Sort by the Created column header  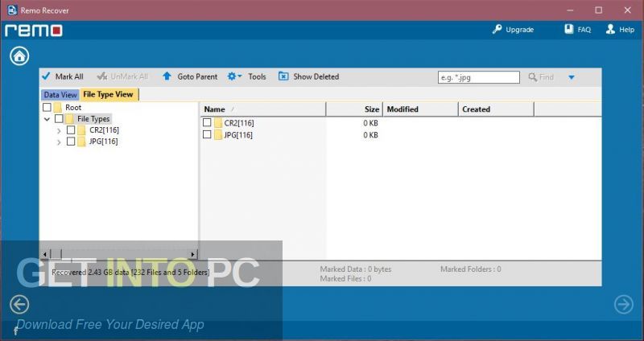pos(496,109)
